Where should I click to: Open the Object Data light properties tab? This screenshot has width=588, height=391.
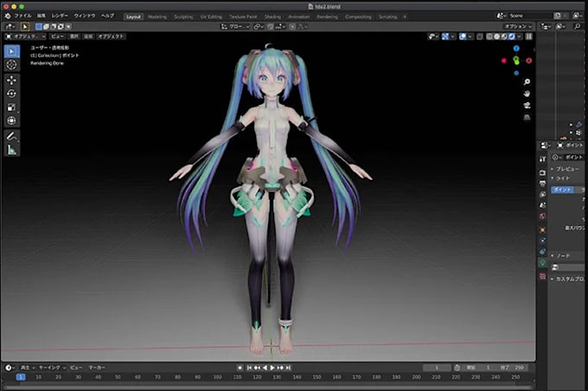point(543,263)
